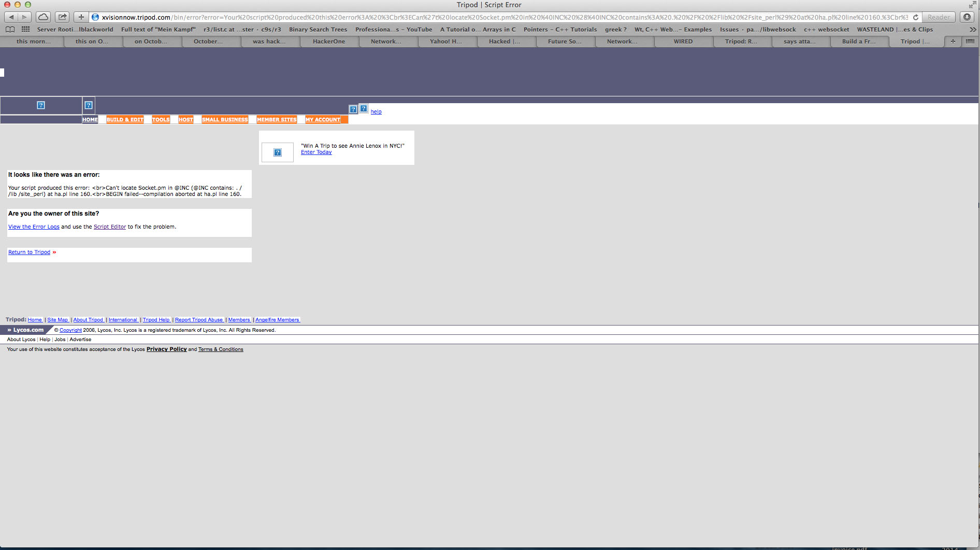
Task: Open a new tab with plus button
Action: 953,41
